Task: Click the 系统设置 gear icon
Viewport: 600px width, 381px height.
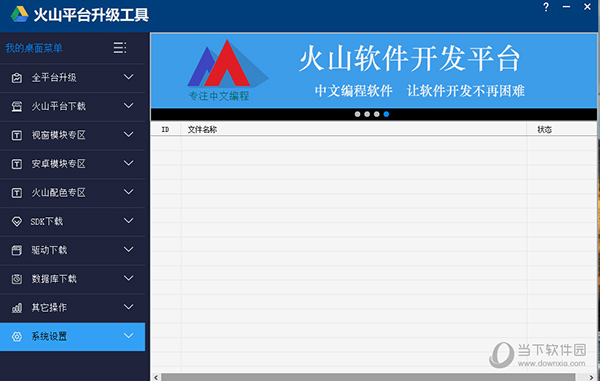Action: coord(16,337)
